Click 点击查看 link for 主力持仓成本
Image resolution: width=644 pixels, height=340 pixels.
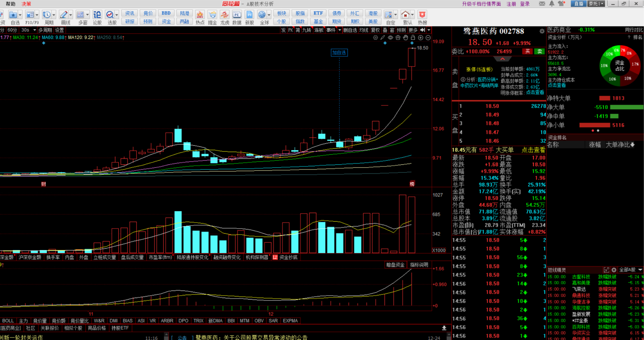557,85
